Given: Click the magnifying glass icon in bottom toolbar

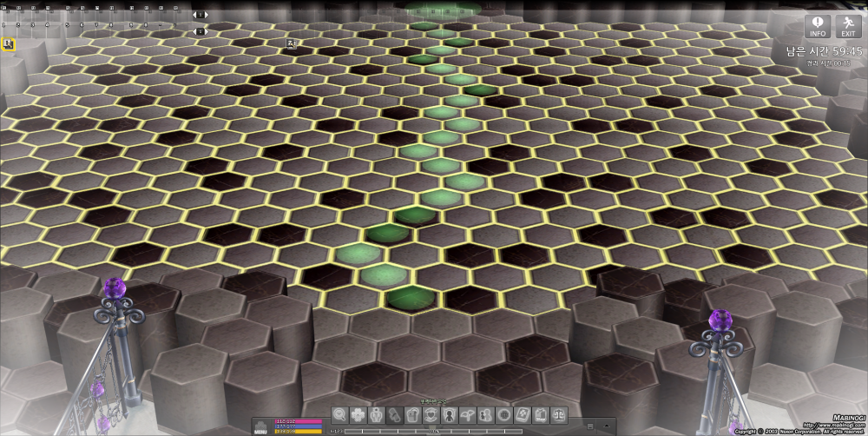Looking at the screenshot, I should click(x=339, y=414).
